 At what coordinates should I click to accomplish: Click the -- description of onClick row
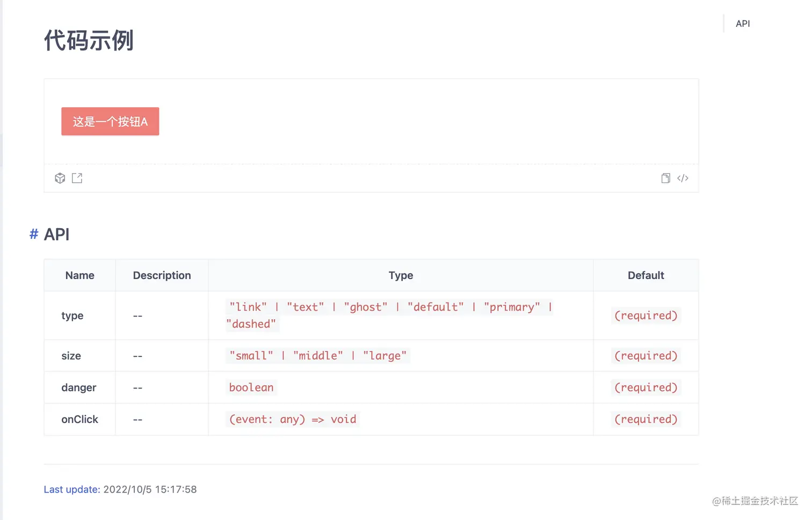coord(138,419)
